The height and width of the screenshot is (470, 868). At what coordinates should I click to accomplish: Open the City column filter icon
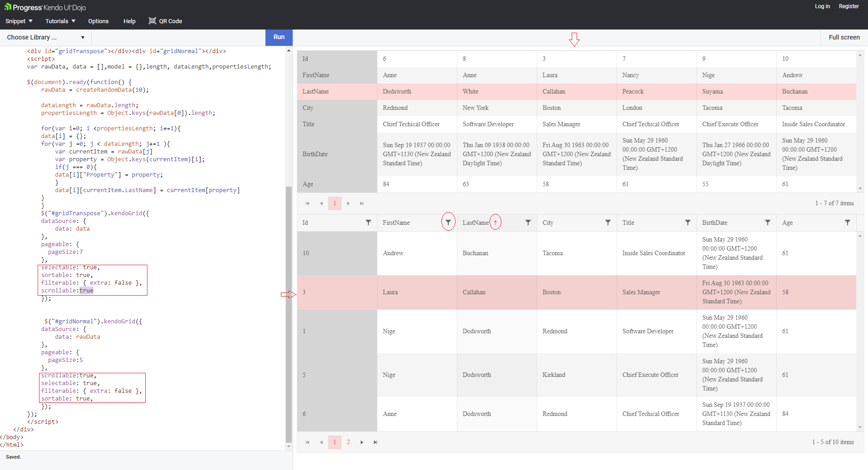point(608,223)
